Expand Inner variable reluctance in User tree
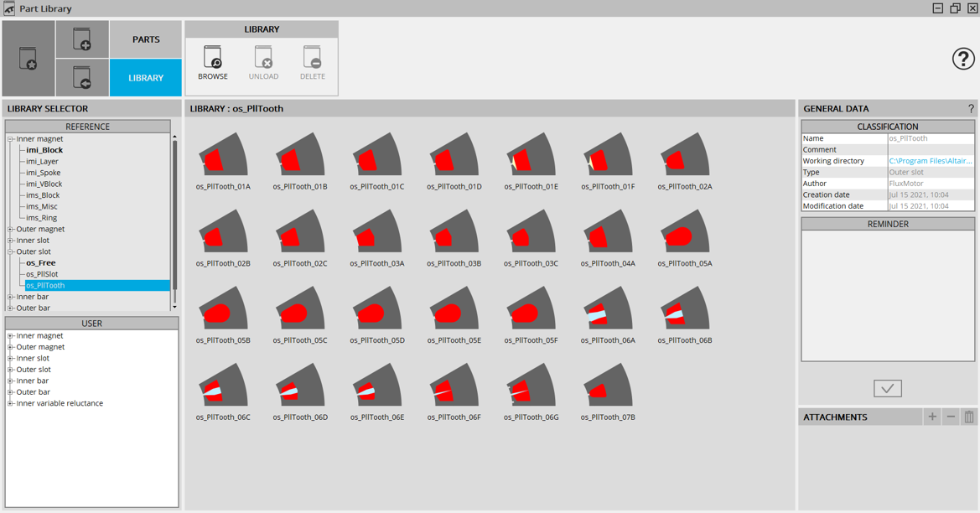The width and height of the screenshot is (980, 513). tap(11, 403)
